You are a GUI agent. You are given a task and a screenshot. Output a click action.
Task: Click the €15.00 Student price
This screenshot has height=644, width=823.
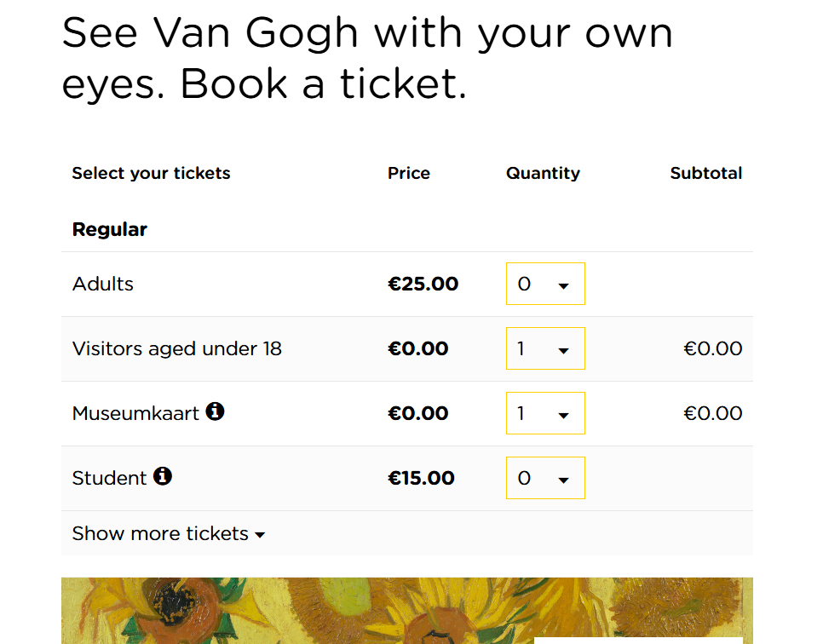pyautogui.click(x=421, y=478)
